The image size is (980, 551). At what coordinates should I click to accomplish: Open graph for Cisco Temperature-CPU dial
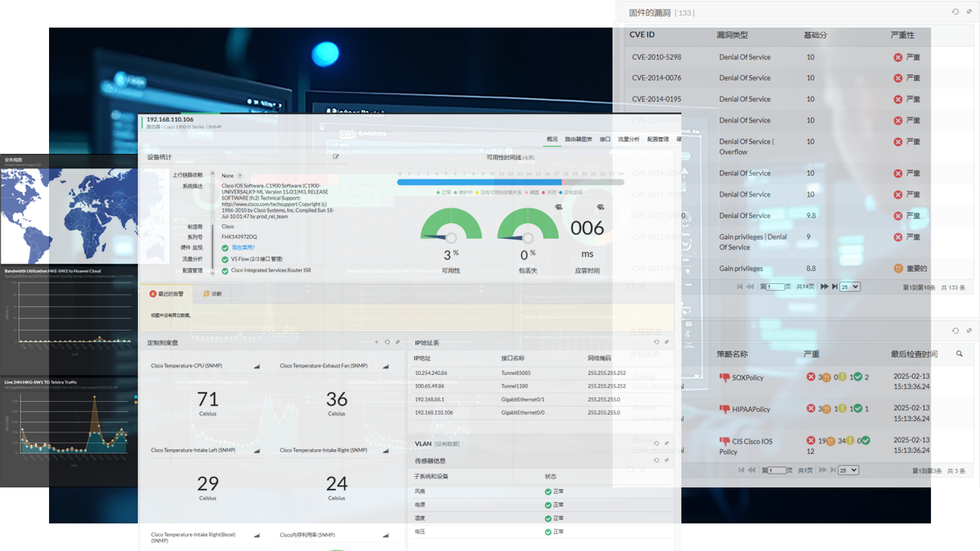[256, 367]
